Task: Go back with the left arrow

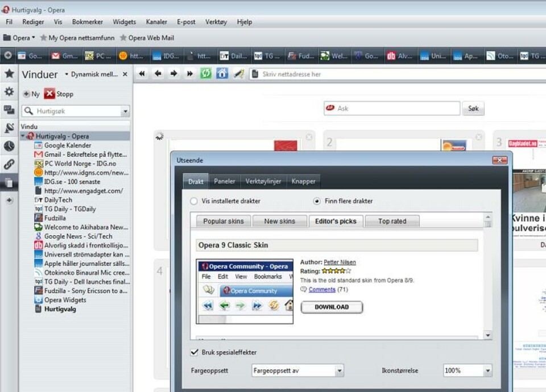Action: point(158,74)
